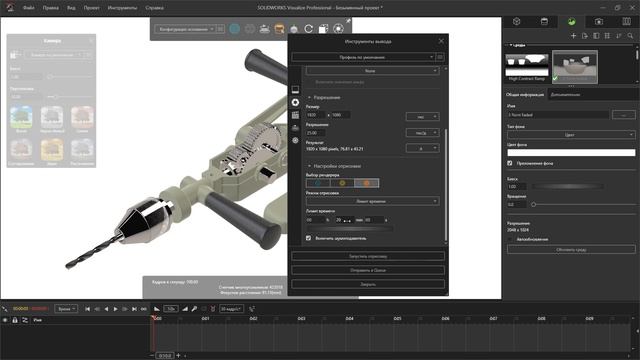Click the blue sphere preview mode icon
The height and width of the screenshot is (360, 640).
[234, 29]
